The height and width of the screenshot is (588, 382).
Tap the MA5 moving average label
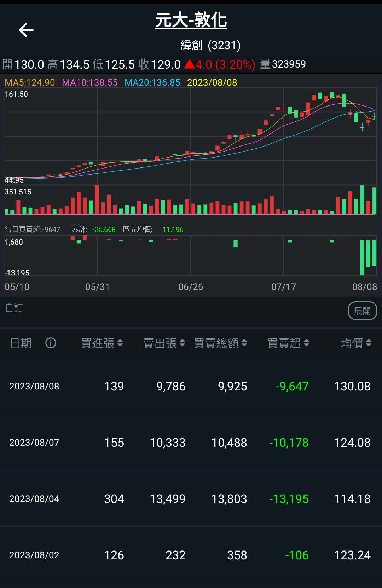pyautogui.click(x=30, y=82)
